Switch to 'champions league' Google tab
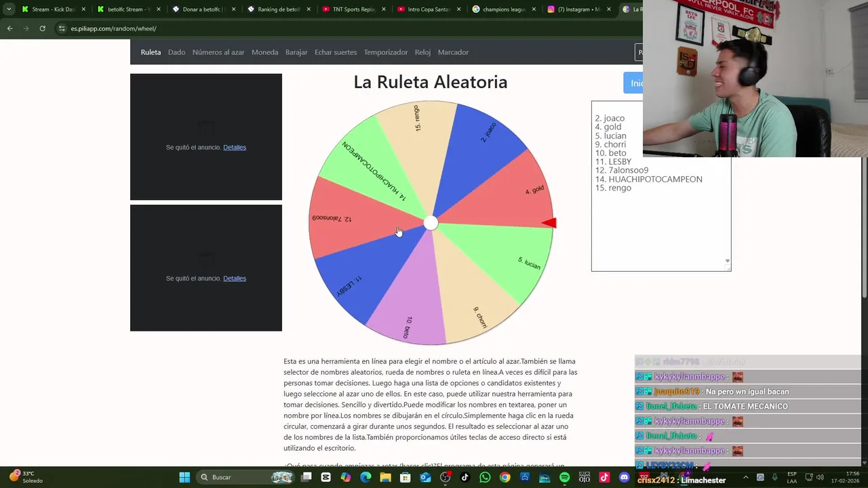 click(503, 9)
